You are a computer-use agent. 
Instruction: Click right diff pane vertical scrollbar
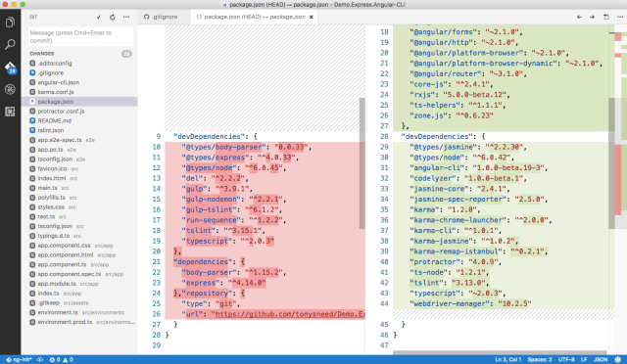pos(611,163)
